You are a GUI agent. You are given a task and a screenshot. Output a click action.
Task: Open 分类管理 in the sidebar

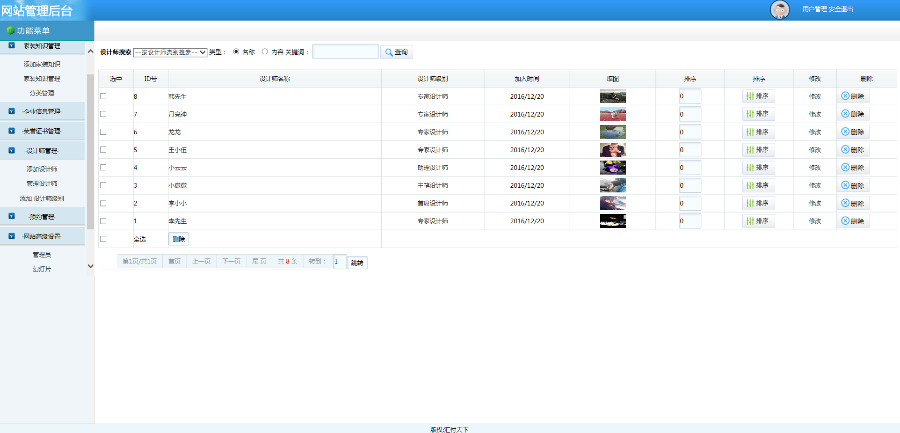[42, 93]
